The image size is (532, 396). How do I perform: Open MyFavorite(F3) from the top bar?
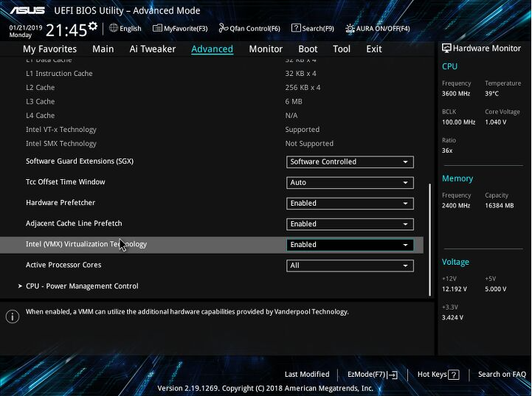click(180, 29)
